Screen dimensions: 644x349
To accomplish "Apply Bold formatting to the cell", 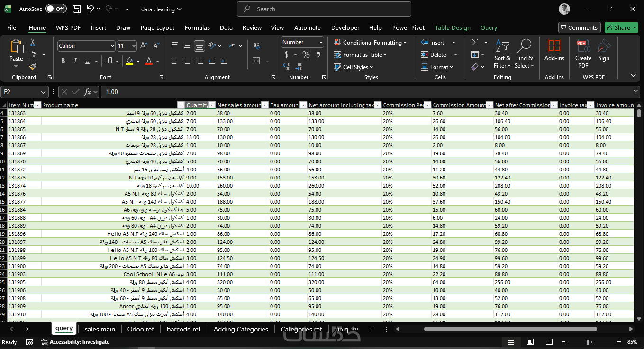I will 63,61.
